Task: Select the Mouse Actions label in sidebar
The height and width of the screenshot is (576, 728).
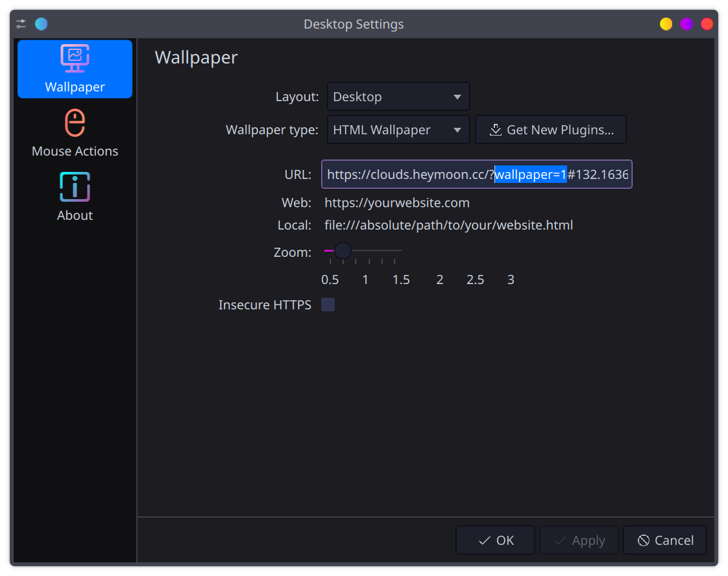Action: (75, 151)
